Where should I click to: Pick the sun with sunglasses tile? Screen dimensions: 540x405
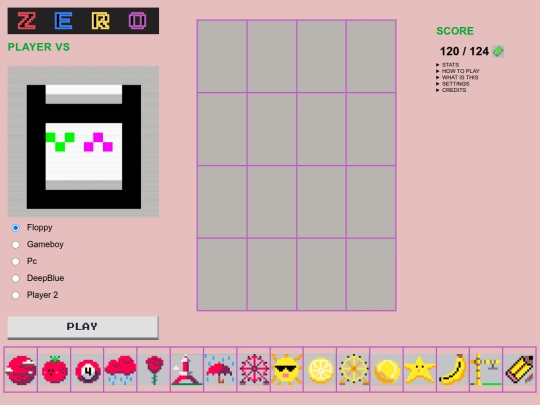point(287,370)
